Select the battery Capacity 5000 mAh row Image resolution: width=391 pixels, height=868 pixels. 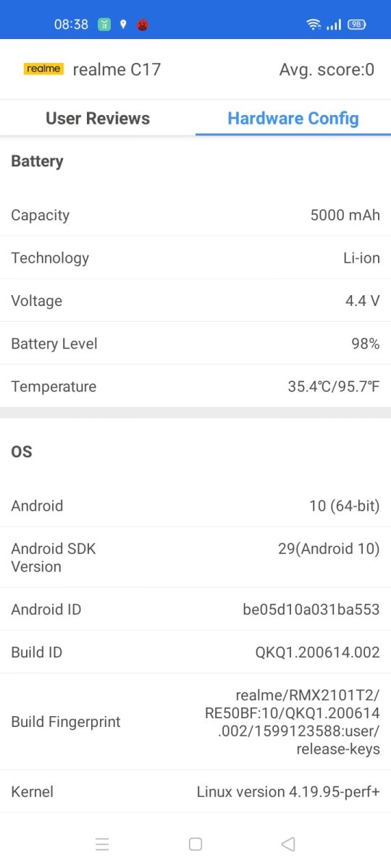click(x=195, y=215)
